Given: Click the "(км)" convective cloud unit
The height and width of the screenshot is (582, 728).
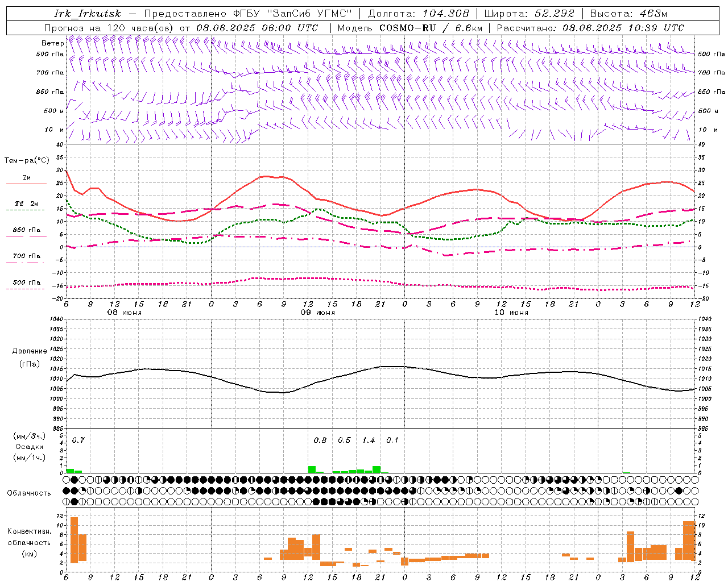Looking at the screenshot, I should click(x=29, y=554).
